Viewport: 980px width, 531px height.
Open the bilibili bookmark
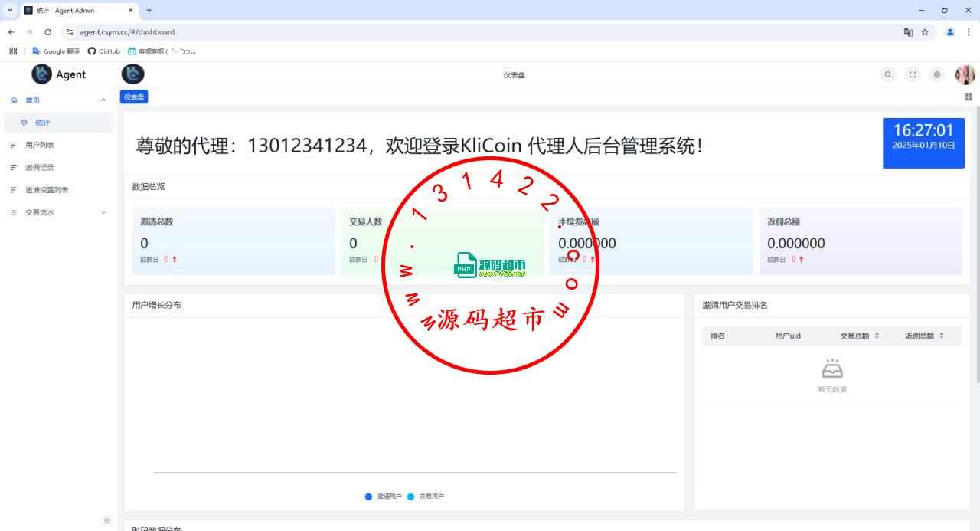162,51
